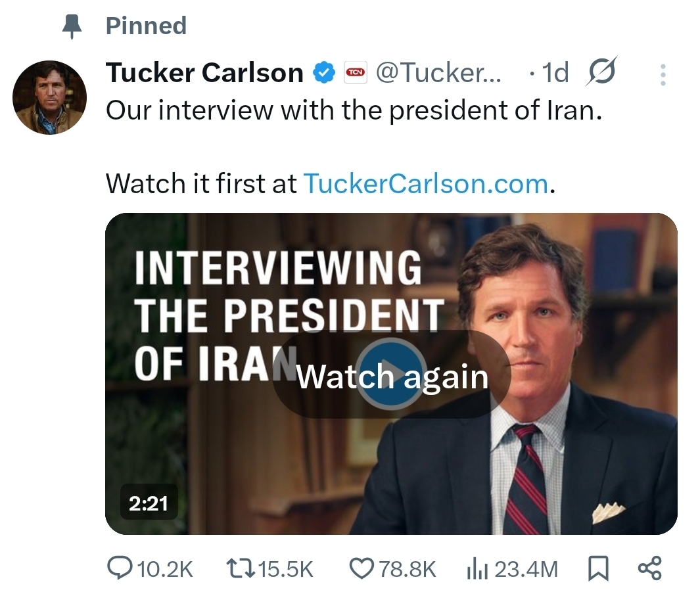Open the TuckerCarlson.com link
Screen dimensions: 700x594
pyautogui.click(x=425, y=184)
